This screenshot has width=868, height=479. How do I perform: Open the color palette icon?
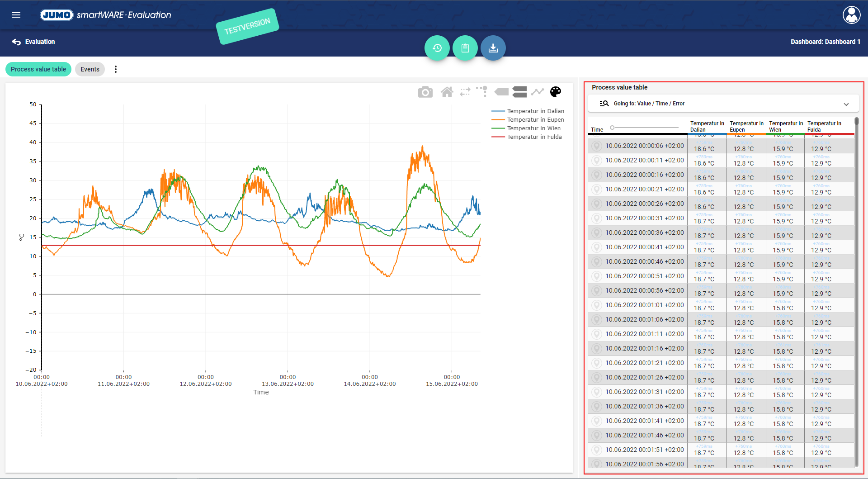(555, 92)
